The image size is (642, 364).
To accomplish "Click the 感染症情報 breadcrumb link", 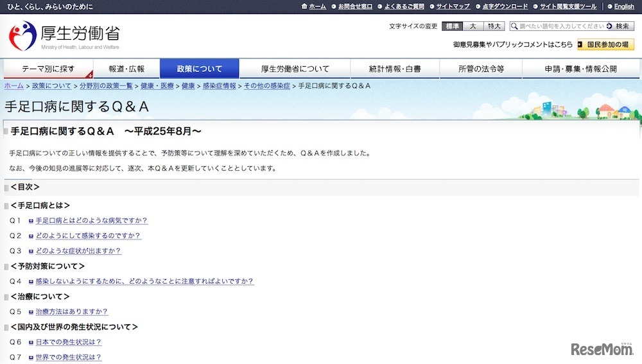I will tap(218, 86).
